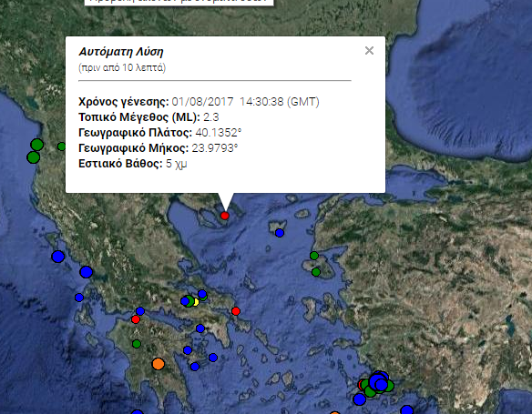The width and height of the screenshot is (532, 414).
Task: Click the Γεωγραφικό Πλάτος 40.1352° value
Action: pyautogui.click(x=219, y=133)
